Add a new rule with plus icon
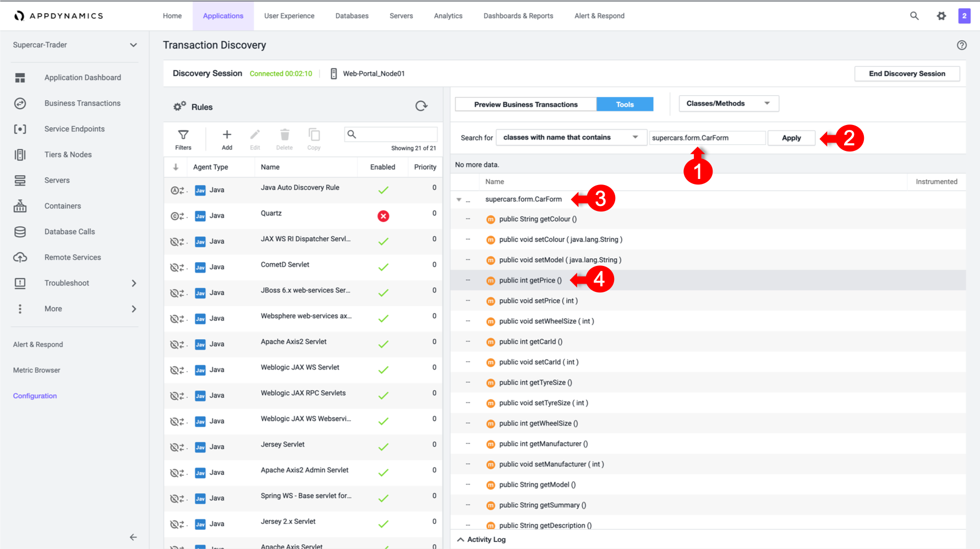Screen dimensions: 980x549 point(227,134)
